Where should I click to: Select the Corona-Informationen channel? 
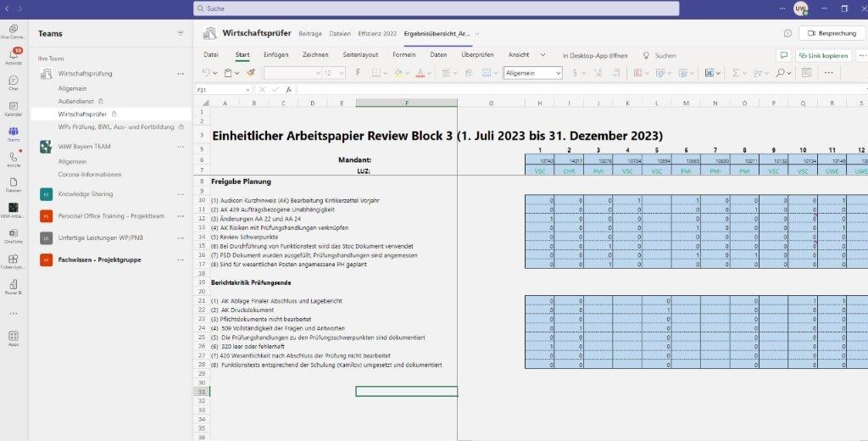tap(90, 174)
